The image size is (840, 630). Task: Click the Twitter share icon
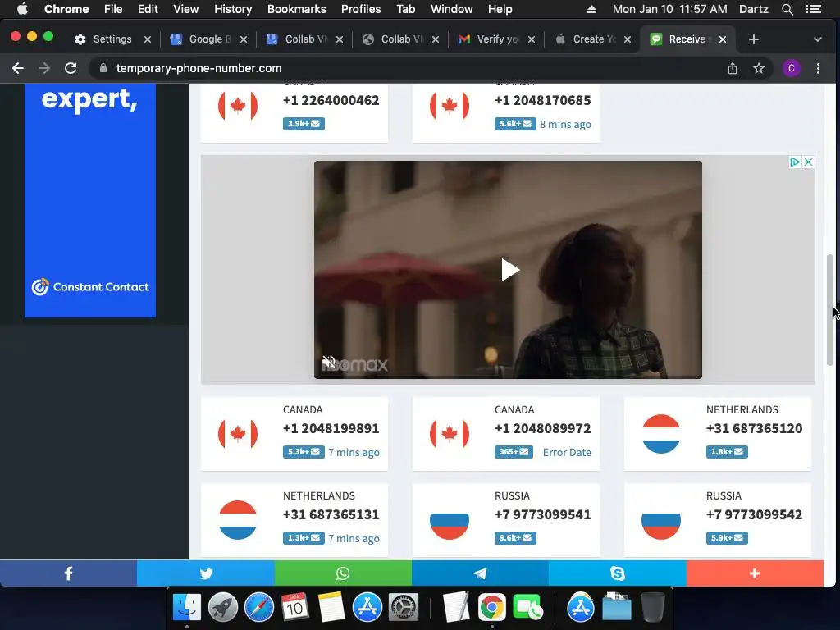coord(206,573)
